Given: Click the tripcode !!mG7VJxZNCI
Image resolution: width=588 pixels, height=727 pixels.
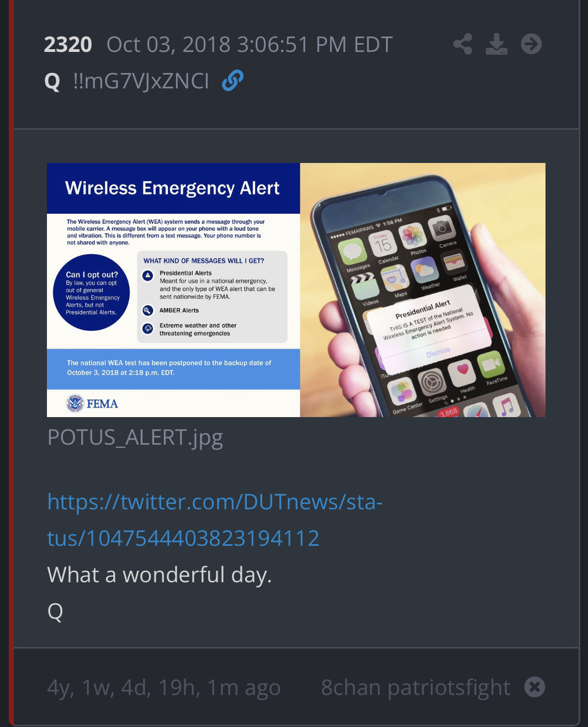Looking at the screenshot, I should coord(141,81).
